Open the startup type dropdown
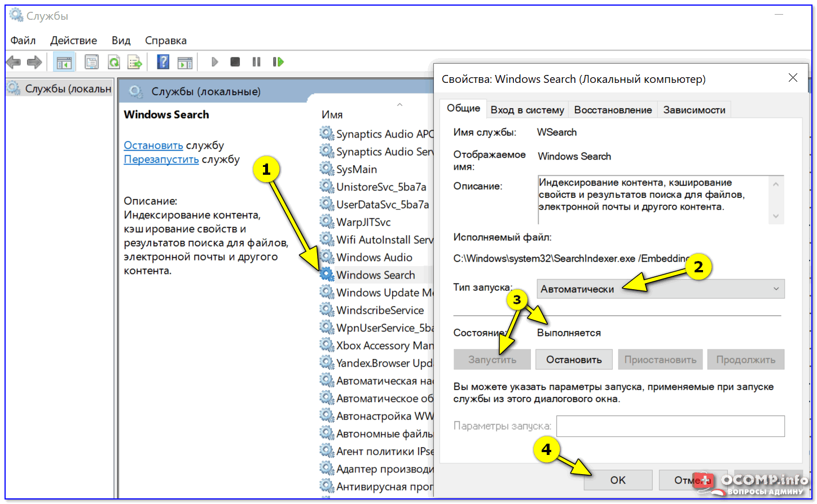Image resolution: width=817 pixels, height=504 pixels. tap(660, 289)
